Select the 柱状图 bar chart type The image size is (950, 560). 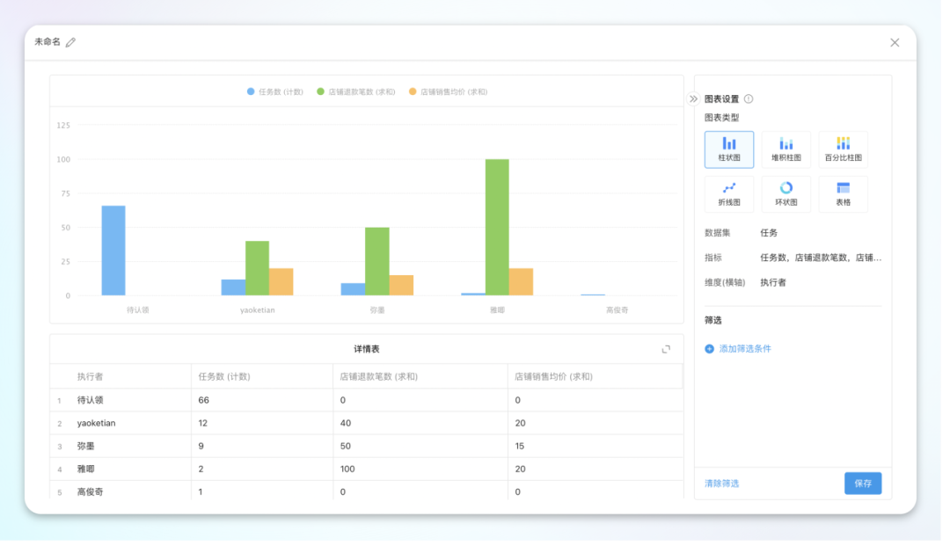729,149
